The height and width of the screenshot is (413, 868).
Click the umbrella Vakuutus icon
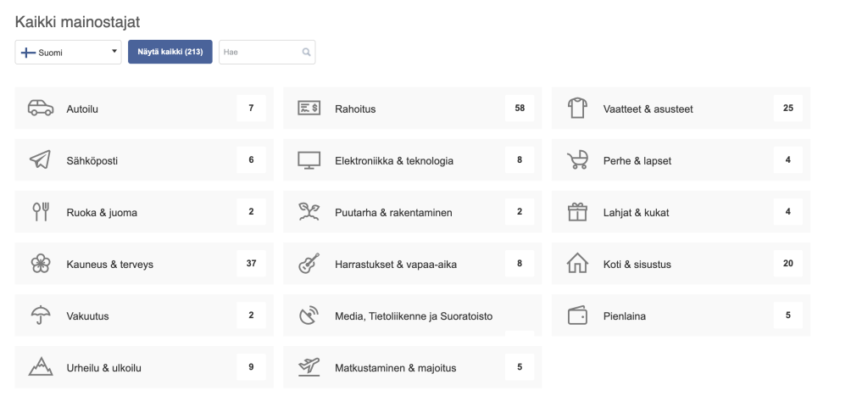[x=40, y=315]
